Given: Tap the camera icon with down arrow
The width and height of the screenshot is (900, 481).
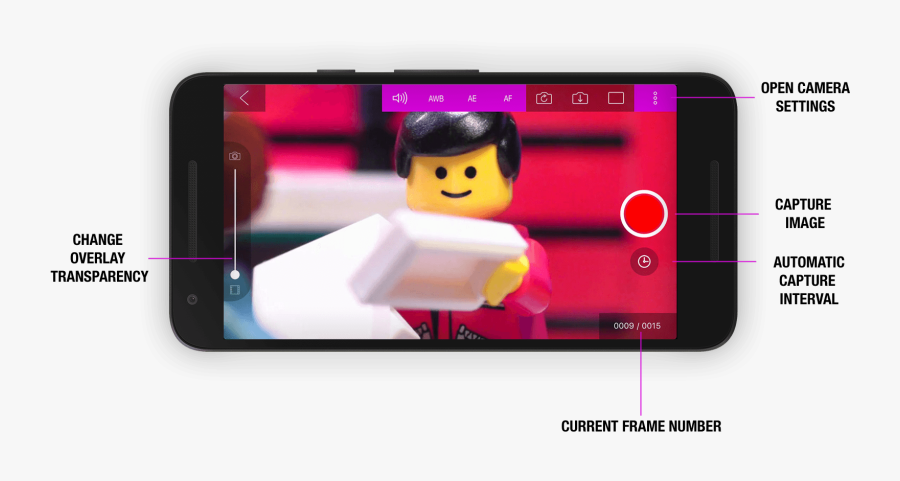Looking at the screenshot, I should click(580, 98).
